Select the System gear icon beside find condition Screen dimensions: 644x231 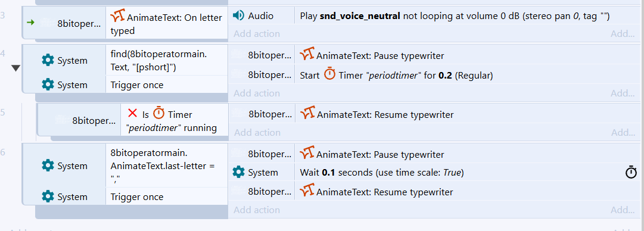pyautogui.click(x=48, y=60)
